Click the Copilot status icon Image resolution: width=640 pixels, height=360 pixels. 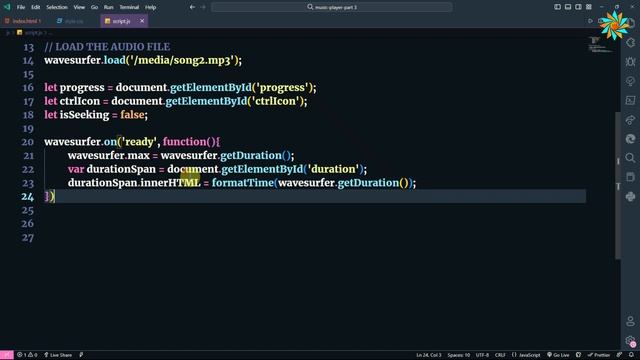tap(578, 355)
